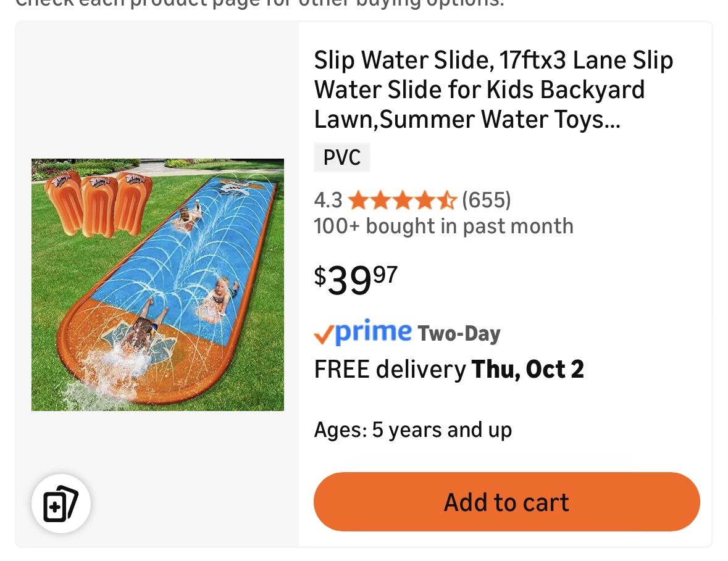Click the half-filled fifth star
This screenshot has height=561, width=728.
point(447,200)
